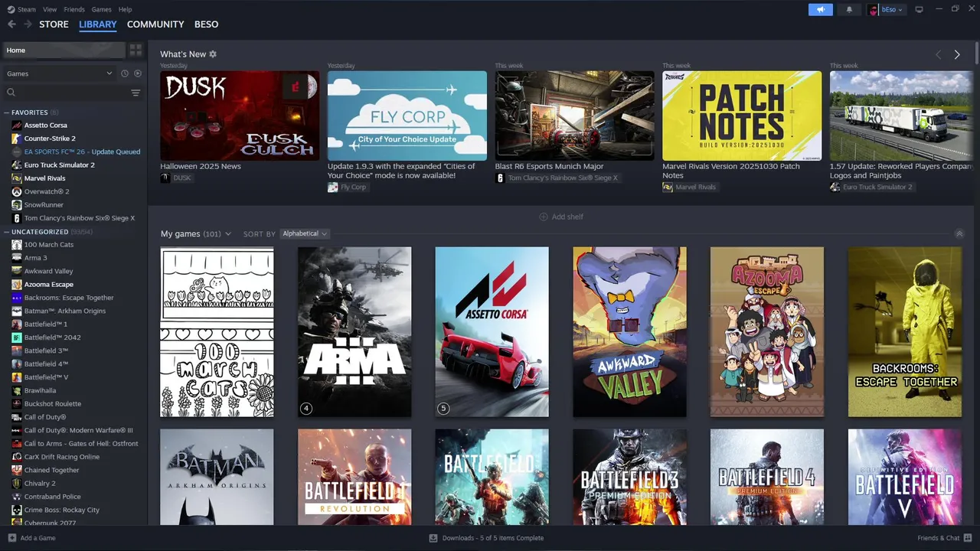Click the Downloads status icon

(x=433, y=538)
